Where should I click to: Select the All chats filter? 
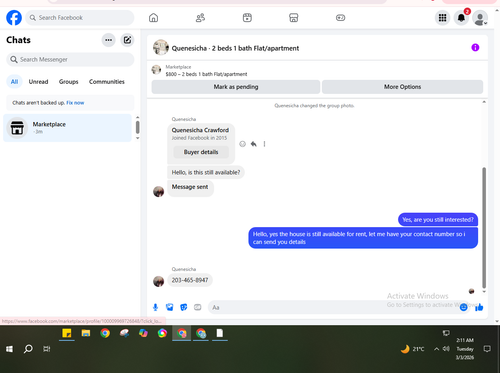pos(14,82)
